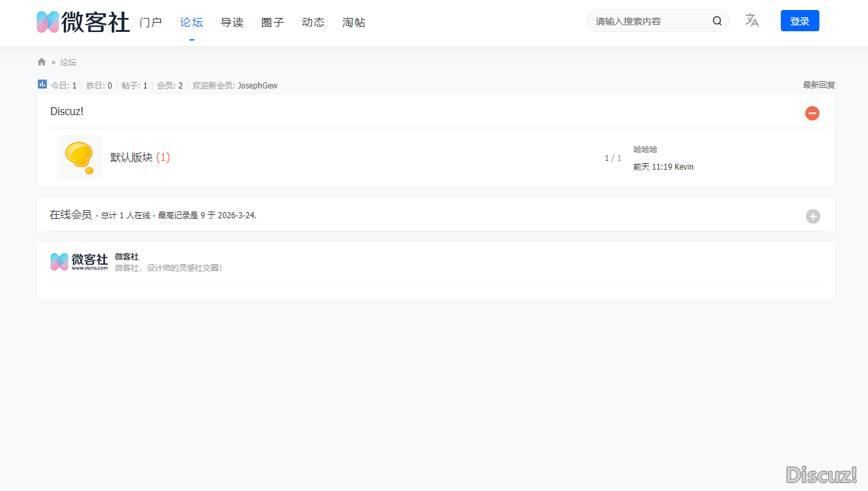Click the 最新回复 link
The image size is (868, 491).
click(x=819, y=85)
